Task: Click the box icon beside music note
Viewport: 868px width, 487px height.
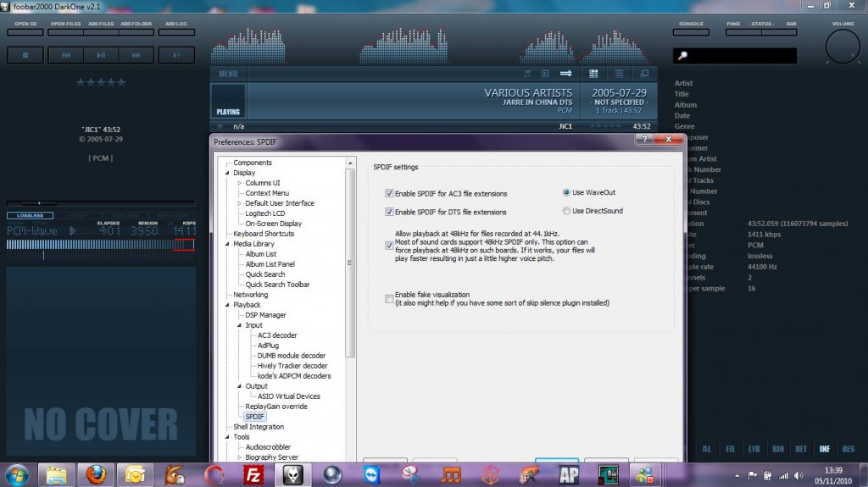Action: [545, 74]
